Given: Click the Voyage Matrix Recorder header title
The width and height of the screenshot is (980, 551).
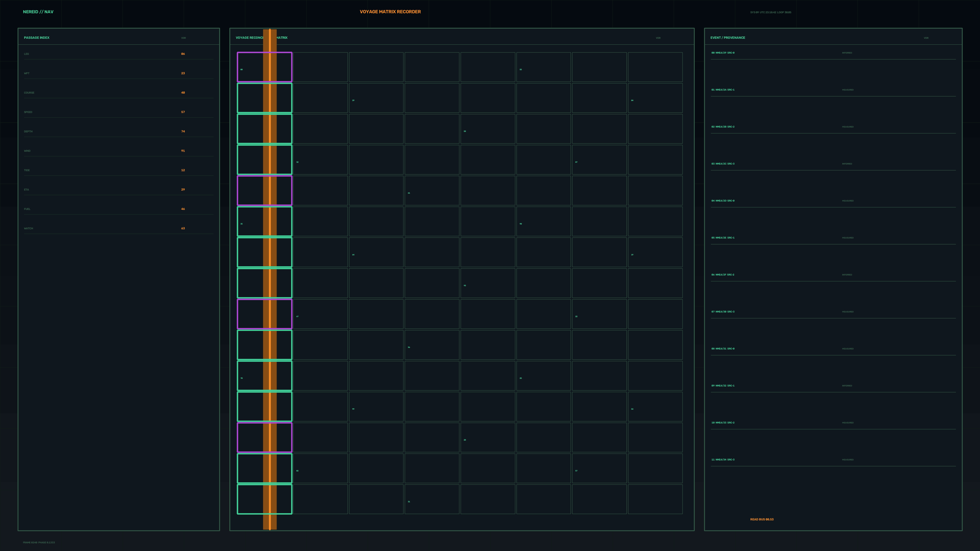Looking at the screenshot, I should [x=390, y=12].
